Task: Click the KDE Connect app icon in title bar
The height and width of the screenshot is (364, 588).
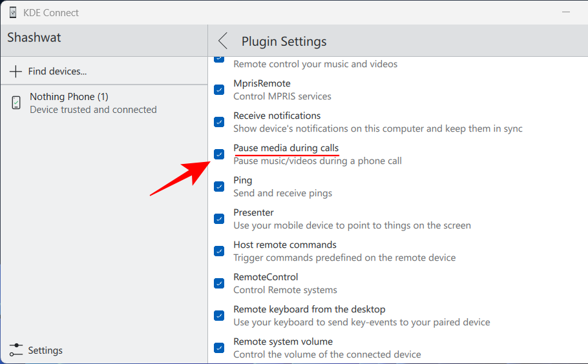Action: pyautogui.click(x=13, y=12)
